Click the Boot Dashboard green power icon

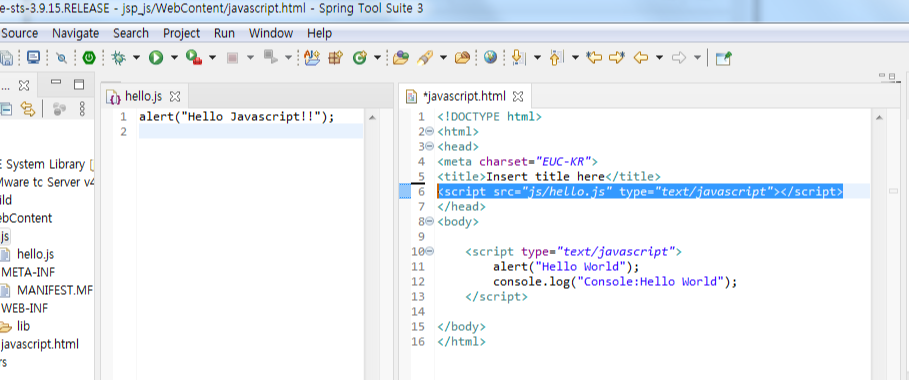[88, 57]
